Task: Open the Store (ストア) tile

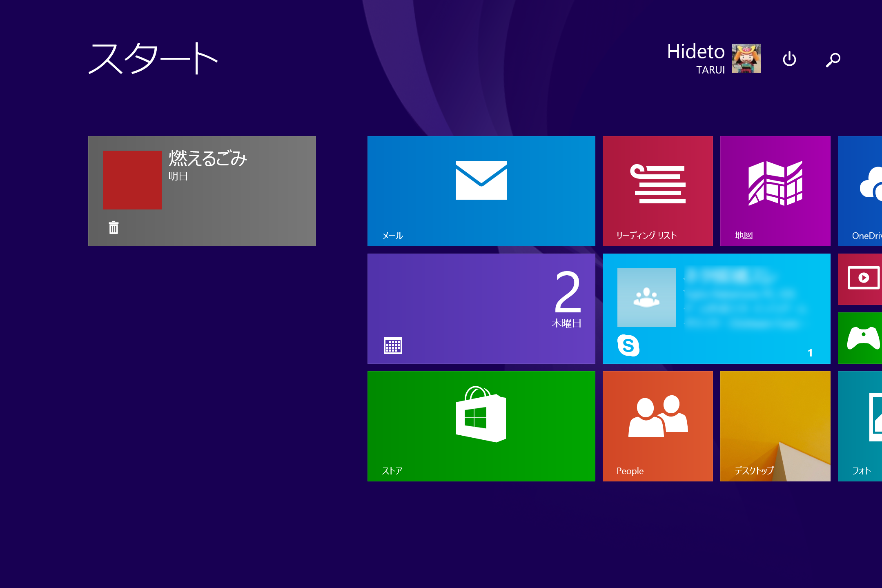Action: 481,426
